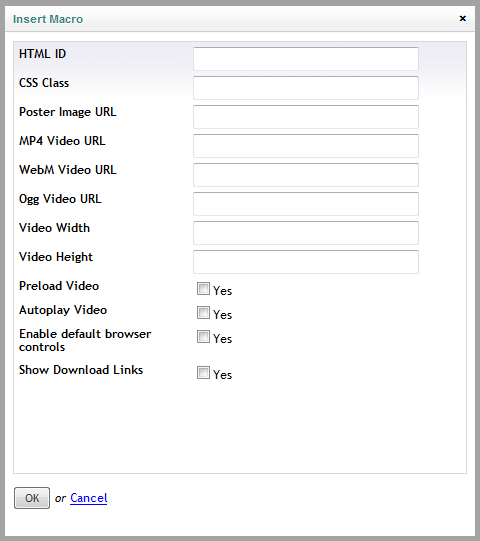Tick the Autoplay Video checkbox
Image resolution: width=480 pixels, height=541 pixels.
[203, 313]
